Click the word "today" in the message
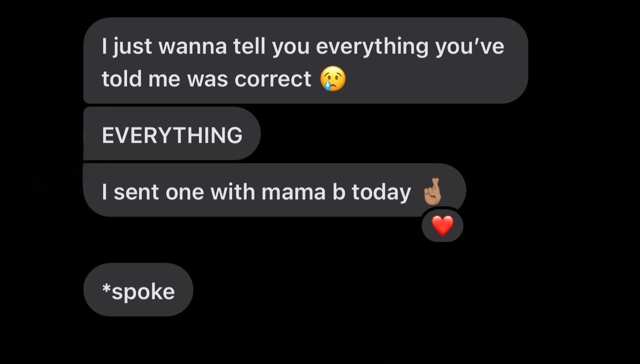 pyautogui.click(x=382, y=192)
